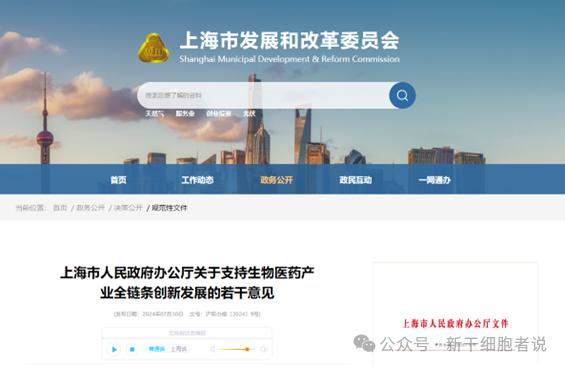
Task: Click 决策公开 in the breadcrumb trail
Action: [x=128, y=208]
